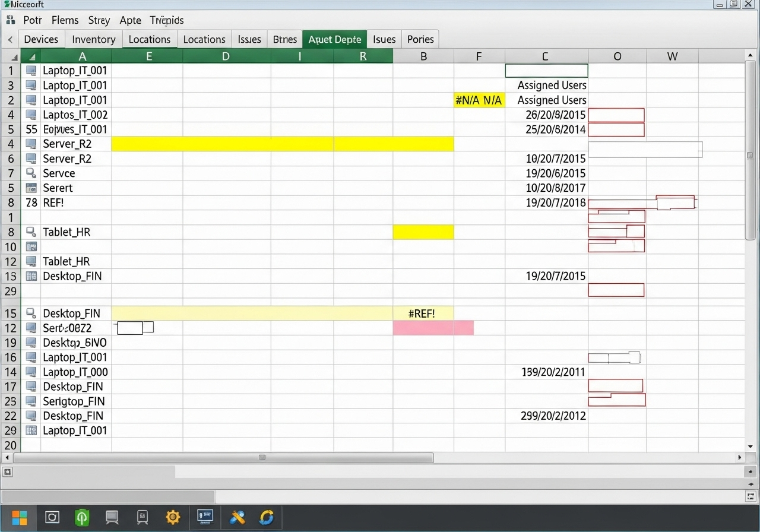
Task: Click the magnifier icon next to Servce
Action: (31, 173)
